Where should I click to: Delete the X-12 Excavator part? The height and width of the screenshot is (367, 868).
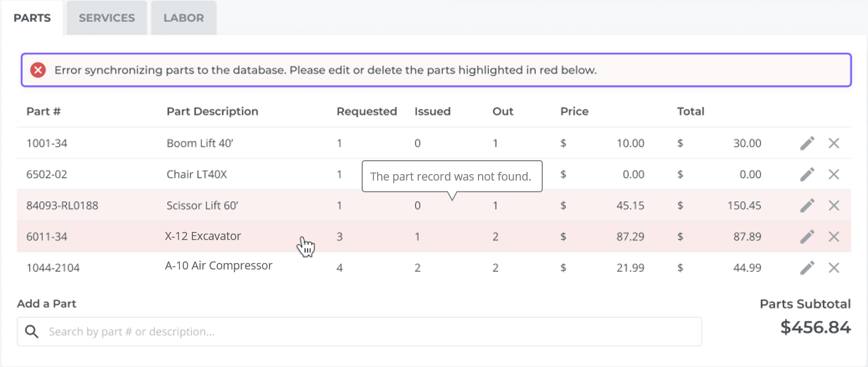coord(834,236)
